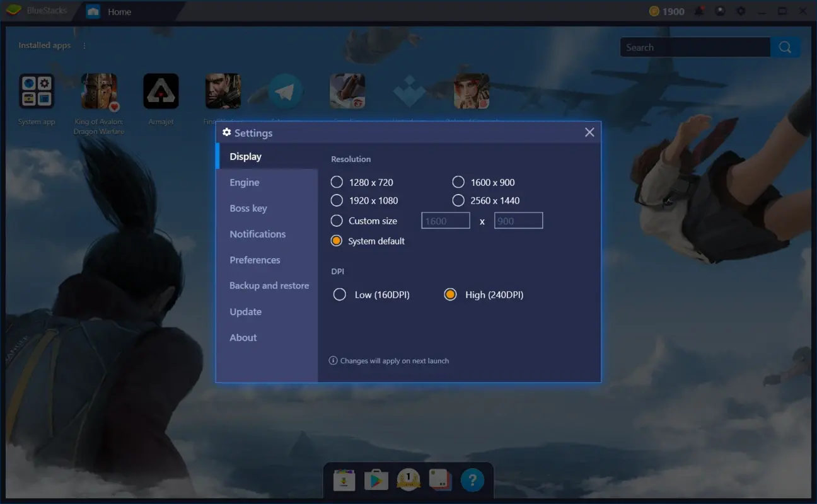817x504 pixels.
Task: Open the notifications bell in the title bar
Action: pyautogui.click(x=699, y=11)
